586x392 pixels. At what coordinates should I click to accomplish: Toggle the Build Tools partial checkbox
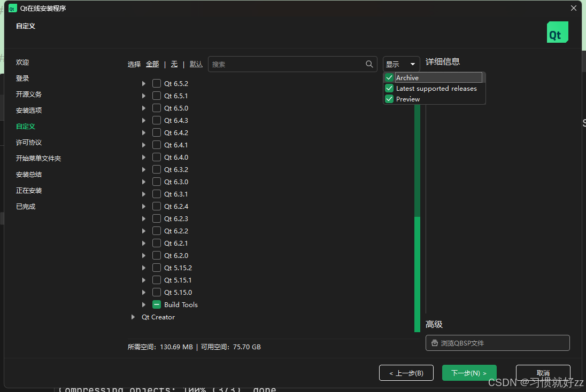point(157,304)
